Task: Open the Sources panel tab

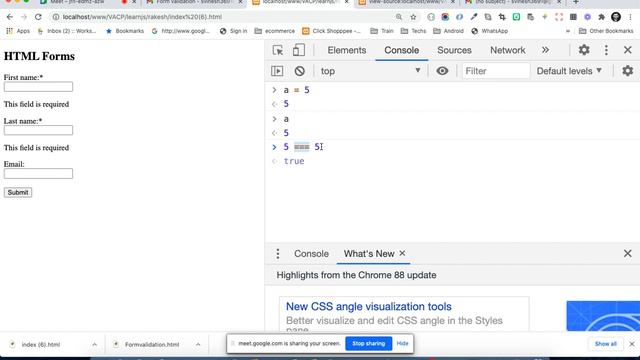Action: coord(454,50)
